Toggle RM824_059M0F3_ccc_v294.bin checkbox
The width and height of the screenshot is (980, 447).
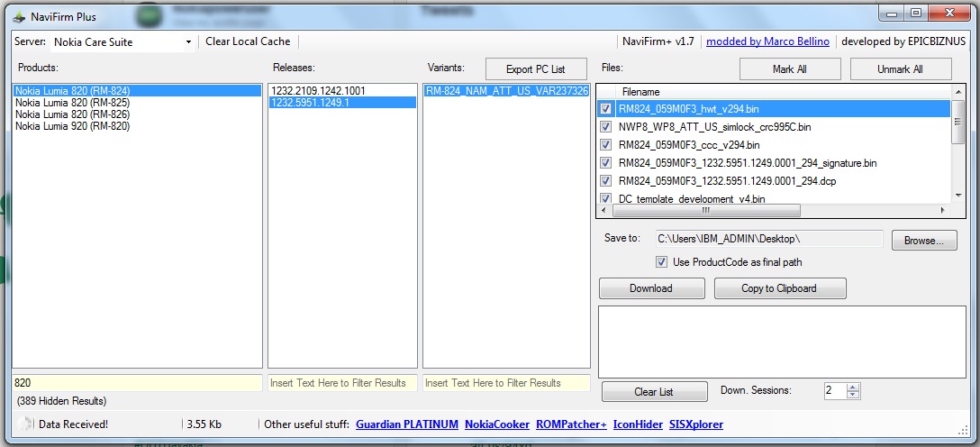pos(605,145)
